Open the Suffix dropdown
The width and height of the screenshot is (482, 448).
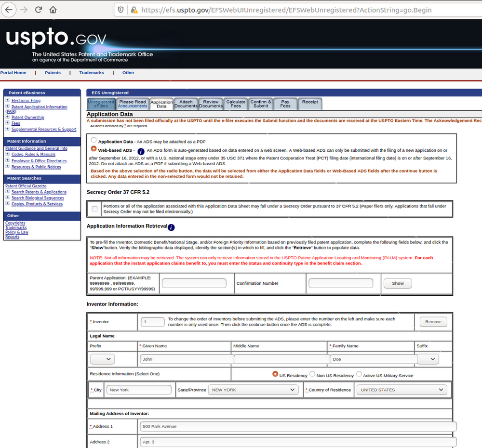428,359
